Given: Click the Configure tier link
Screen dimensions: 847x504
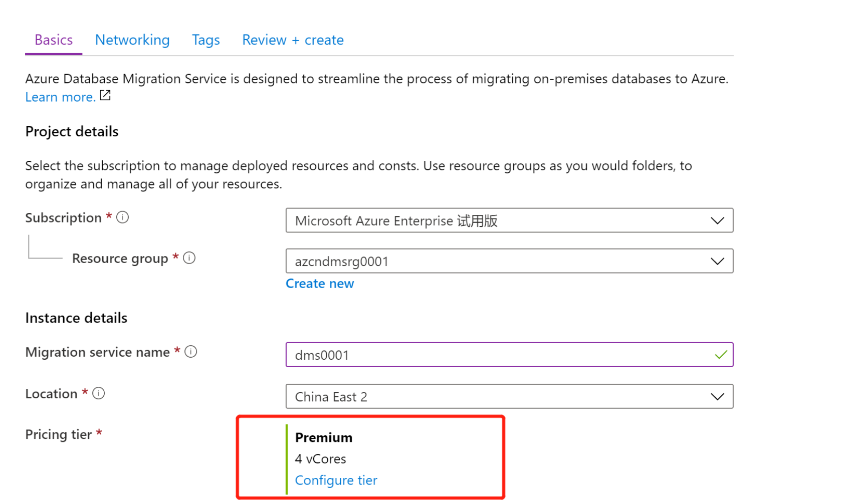Looking at the screenshot, I should point(336,480).
